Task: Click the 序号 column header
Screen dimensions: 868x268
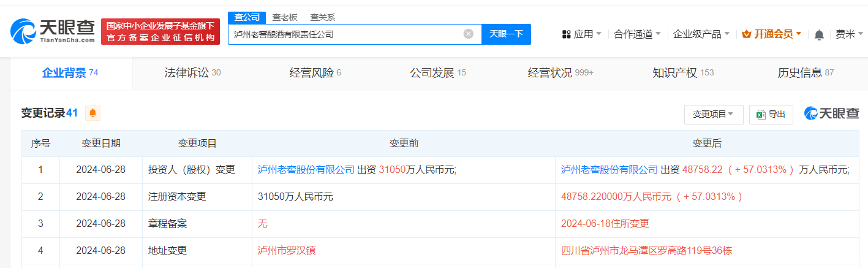Action: coord(41,144)
